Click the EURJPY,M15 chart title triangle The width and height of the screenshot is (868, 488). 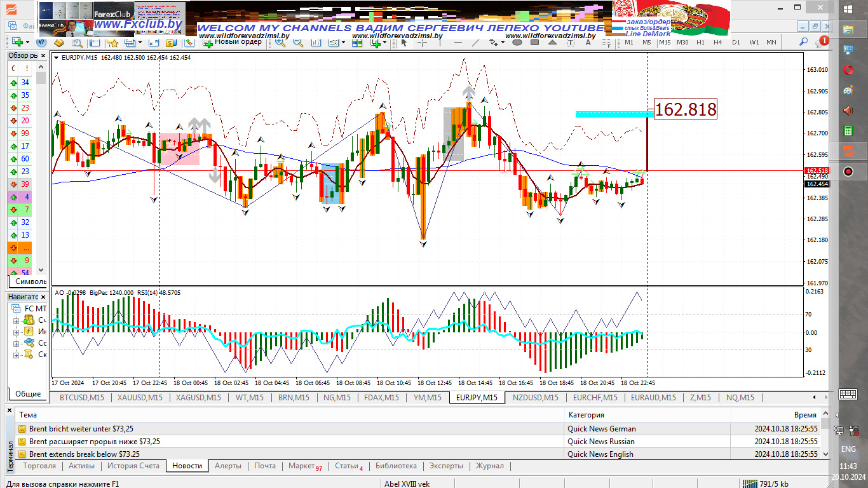(57, 58)
